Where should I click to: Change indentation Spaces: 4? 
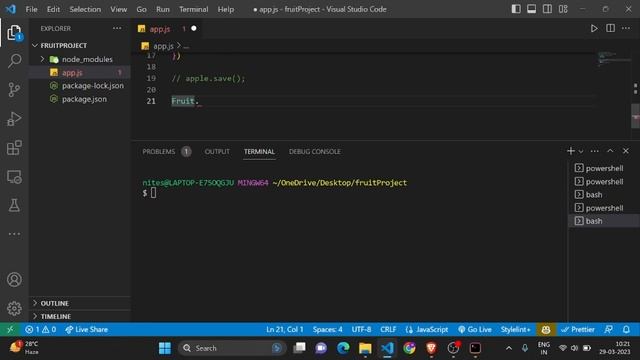pos(327,329)
